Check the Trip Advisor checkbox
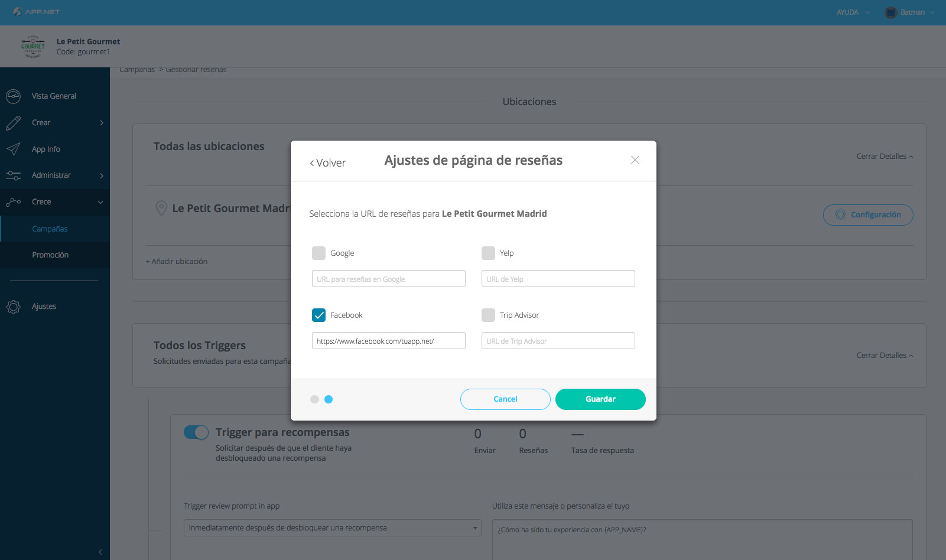This screenshot has height=560, width=946. [488, 315]
